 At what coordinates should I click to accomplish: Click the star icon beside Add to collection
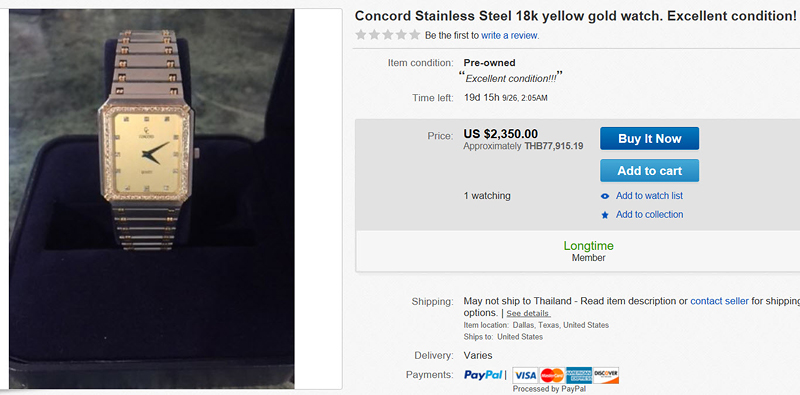tap(605, 215)
